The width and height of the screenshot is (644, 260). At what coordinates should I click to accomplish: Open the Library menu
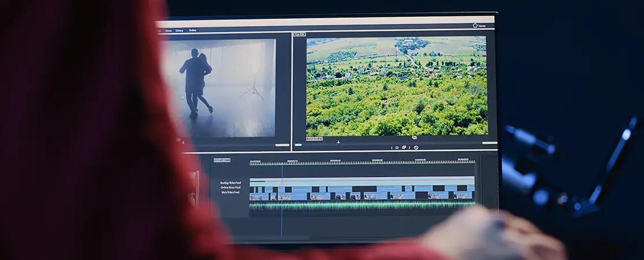[x=179, y=31]
